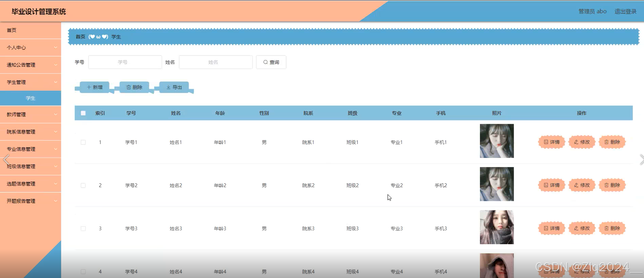Click the 院系 column header
The image size is (644, 278).
click(308, 113)
